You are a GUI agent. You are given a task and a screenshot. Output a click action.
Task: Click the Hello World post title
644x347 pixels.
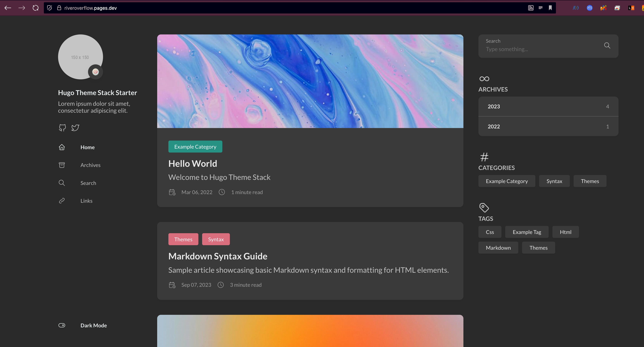pyautogui.click(x=193, y=164)
